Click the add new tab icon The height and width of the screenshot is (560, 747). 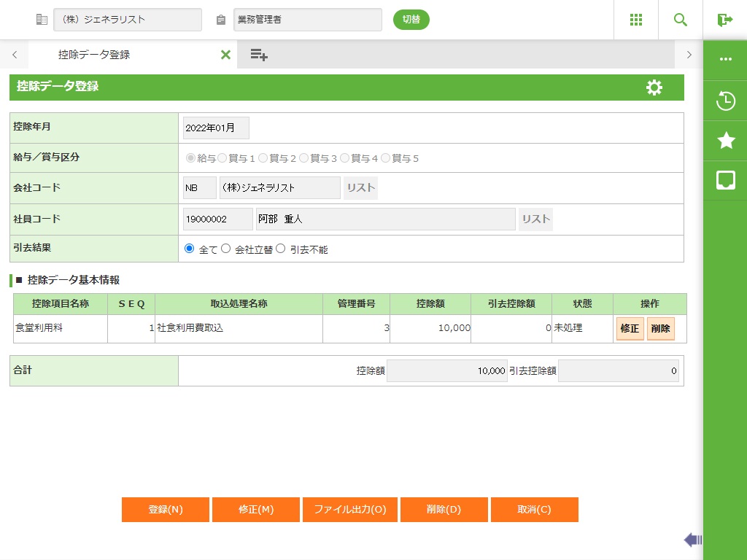pyautogui.click(x=259, y=55)
